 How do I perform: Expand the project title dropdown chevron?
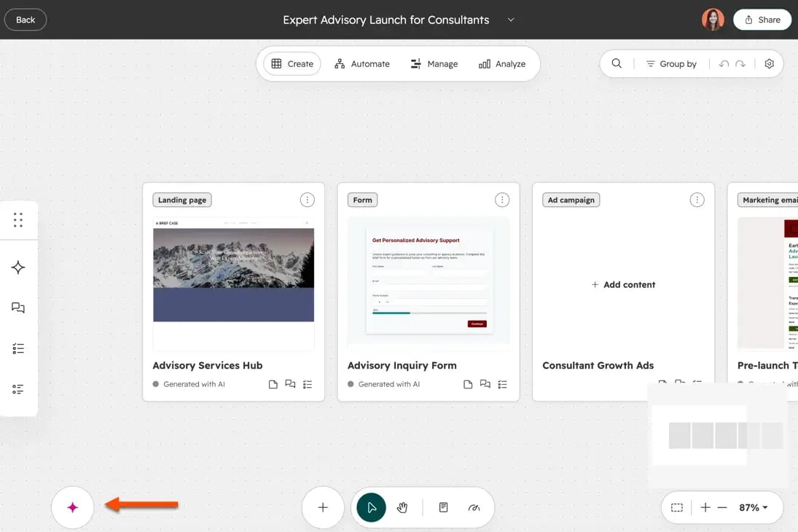pos(511,20)
